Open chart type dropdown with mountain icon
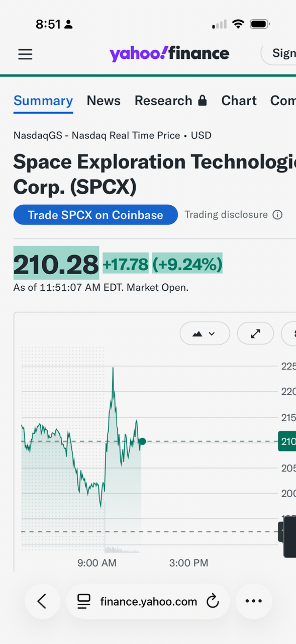The image size is (296, 644). tap(205, 334)
